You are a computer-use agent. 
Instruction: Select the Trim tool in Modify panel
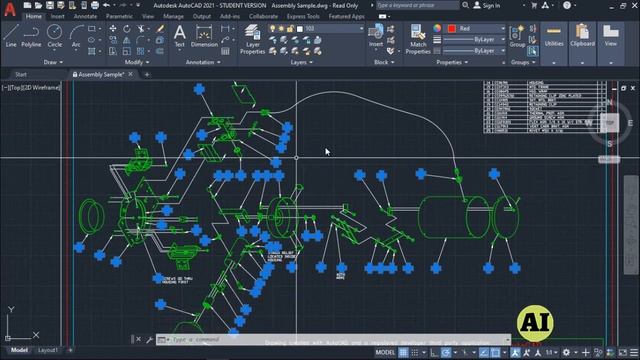(141, 29)
